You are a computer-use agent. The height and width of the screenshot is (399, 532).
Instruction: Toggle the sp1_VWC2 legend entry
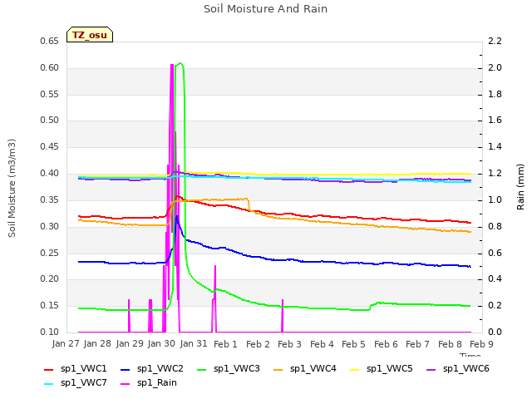152,369
